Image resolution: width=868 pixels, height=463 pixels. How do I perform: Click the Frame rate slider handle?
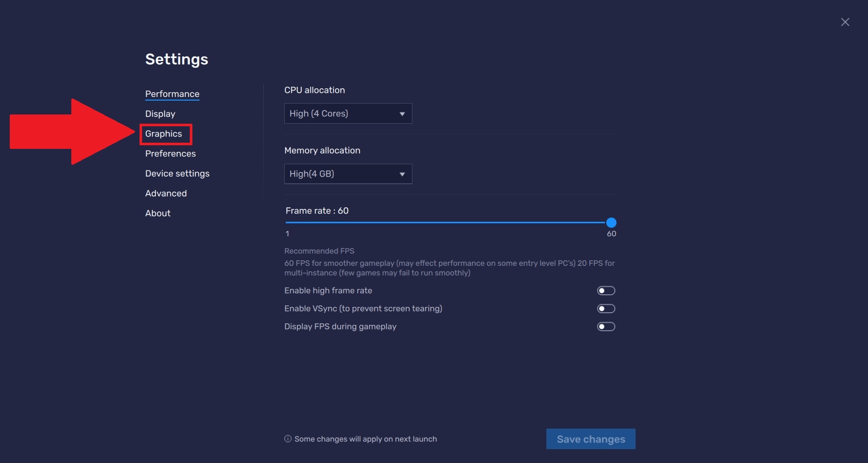click(x=611, y=223)
